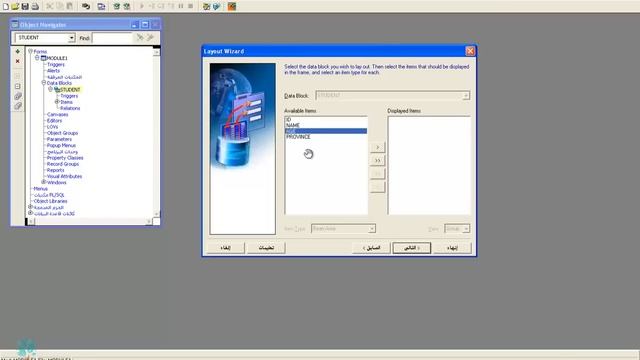The image size is (640, 360).
Task: Select the Relations node under STUDENT
Action: coord(70,108)
